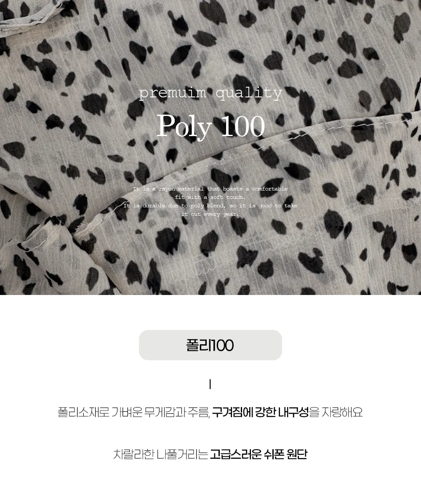Viewport: 421px width, 504px height.
Task: Click the 폴리100 gray pill badge
Action: pos(210,345)
